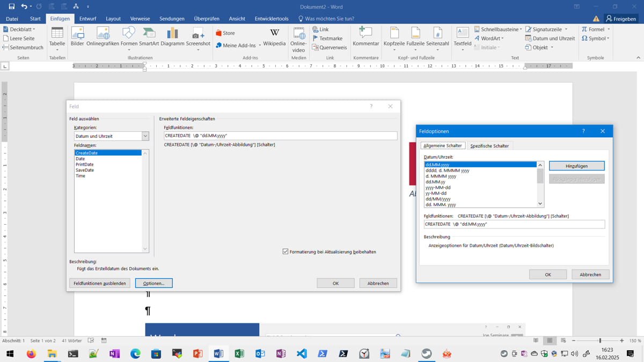Add a Kommentar via ribbon
This screenshot has height=362, width=644.
point(365,37)
